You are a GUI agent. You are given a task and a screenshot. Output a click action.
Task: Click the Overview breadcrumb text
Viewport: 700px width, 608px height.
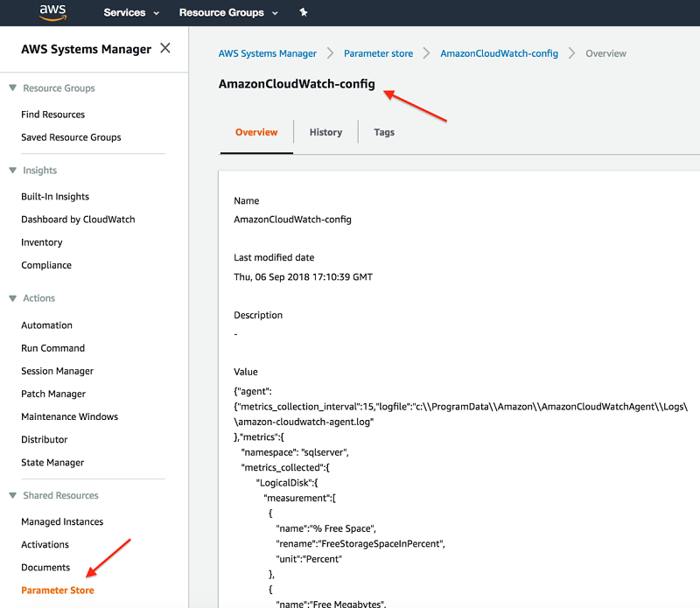click(x=605, y=53)
